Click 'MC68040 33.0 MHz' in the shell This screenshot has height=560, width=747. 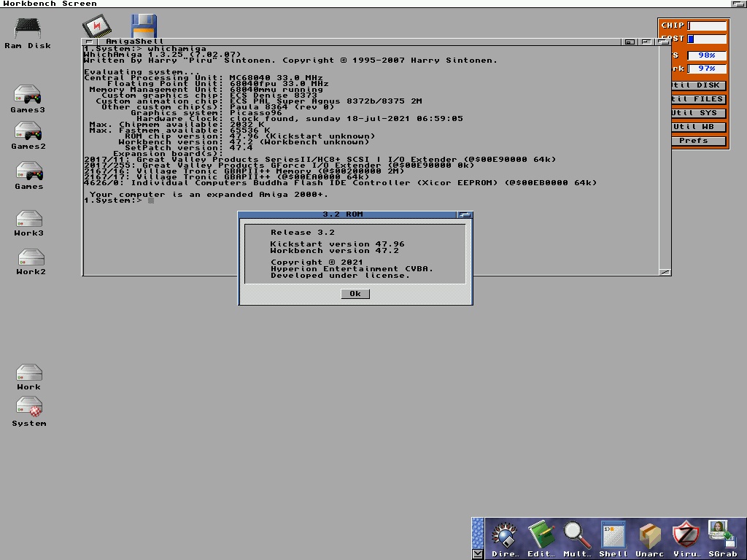tap(276, 77)
